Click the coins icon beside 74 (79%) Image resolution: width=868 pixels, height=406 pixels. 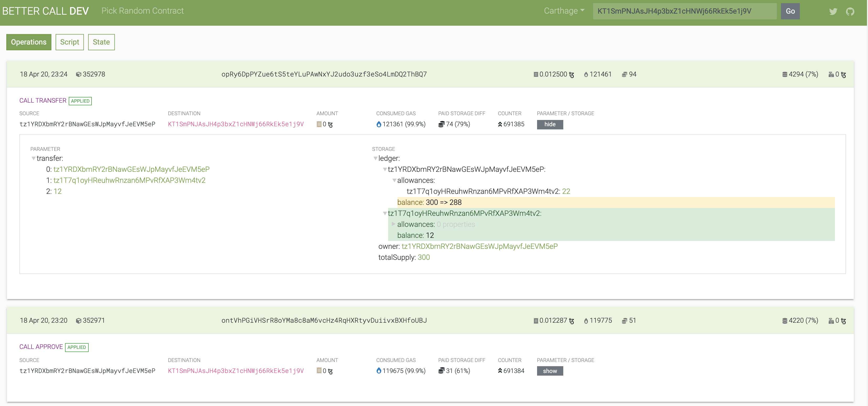(x=441, y=124)
